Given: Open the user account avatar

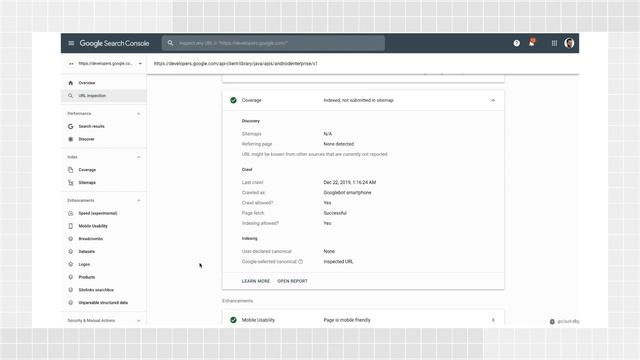Looking at the screenshot, I should click(x=569, y=43).
